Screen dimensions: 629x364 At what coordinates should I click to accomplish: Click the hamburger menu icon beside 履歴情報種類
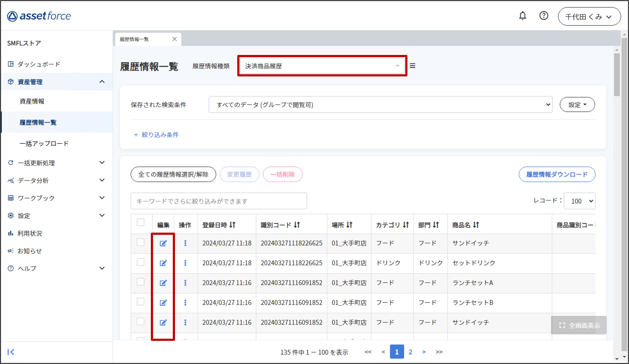coord(412,66)
